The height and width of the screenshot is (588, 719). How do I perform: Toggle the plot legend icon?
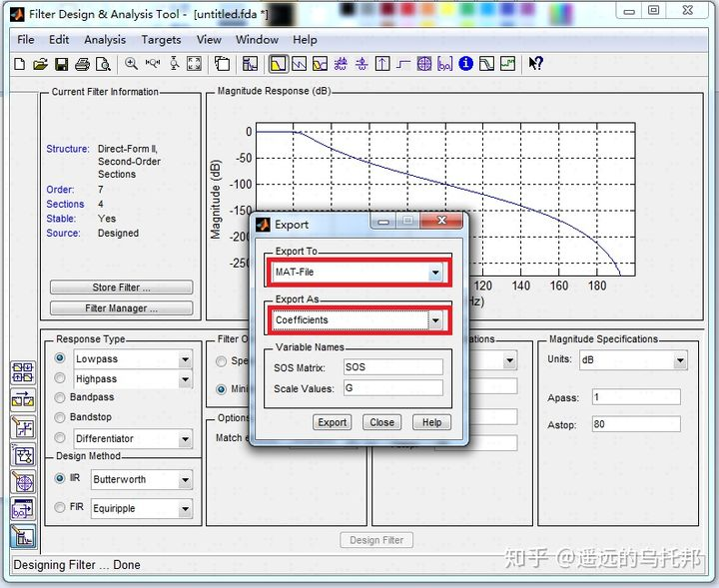[223, 64]
